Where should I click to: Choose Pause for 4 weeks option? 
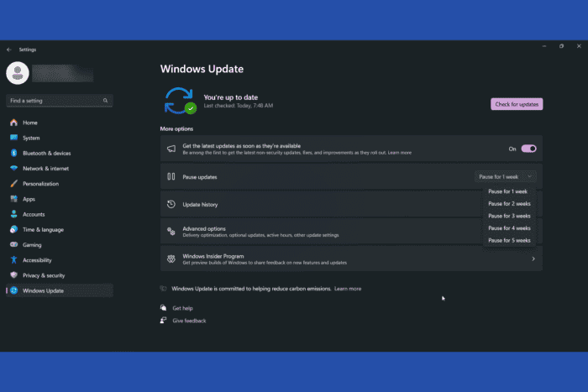[509, 227]
